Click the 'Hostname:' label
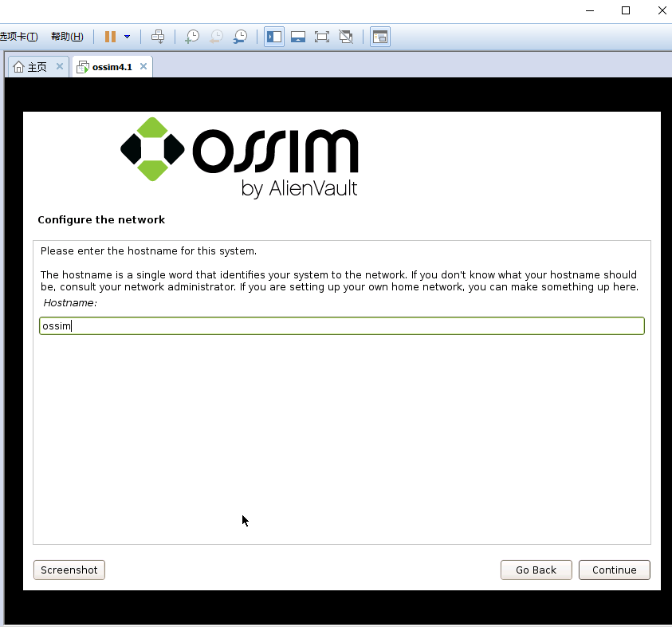Viewport: 672px width, 627px height. click(70, 303)
